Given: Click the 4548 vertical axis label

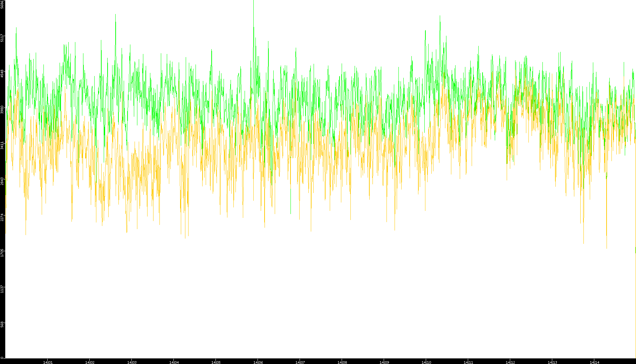Looking at the screenshot, I should 2,74.
